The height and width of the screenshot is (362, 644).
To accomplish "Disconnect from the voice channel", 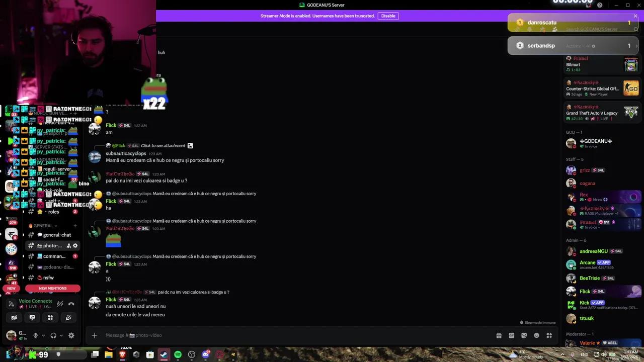I will click(72, 304).
